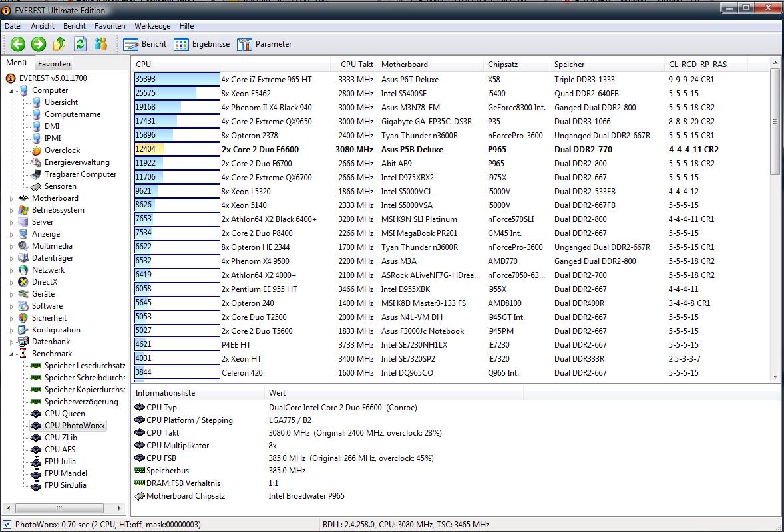Select the Sicherheit shield icon
Viewport: 784px width, 532px height.
(x=23, y=318)
